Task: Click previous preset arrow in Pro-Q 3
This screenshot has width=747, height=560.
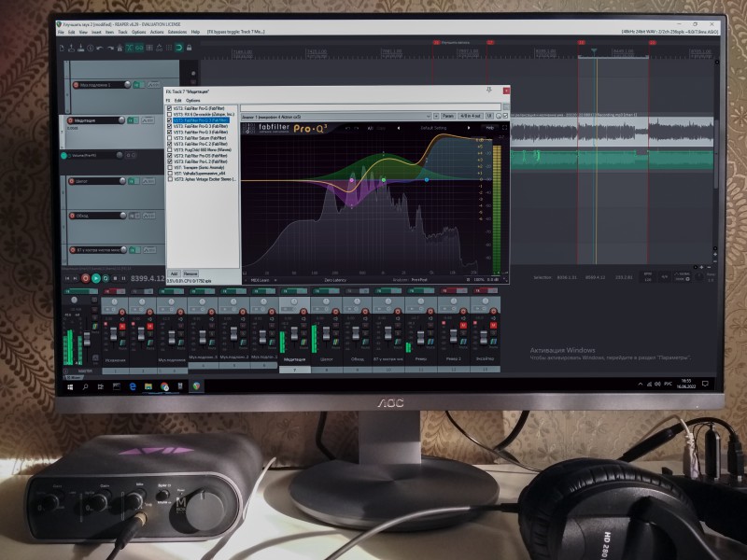Action: 399,128
